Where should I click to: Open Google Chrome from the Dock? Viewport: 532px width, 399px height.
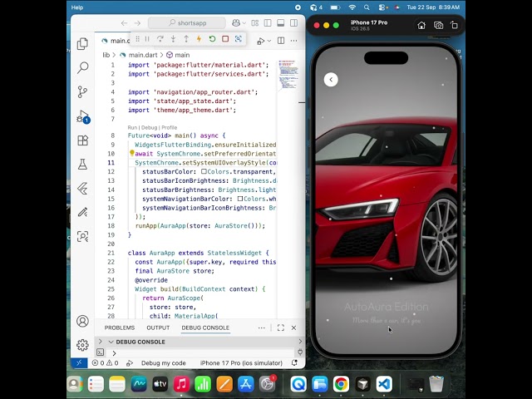coord(341,384)
